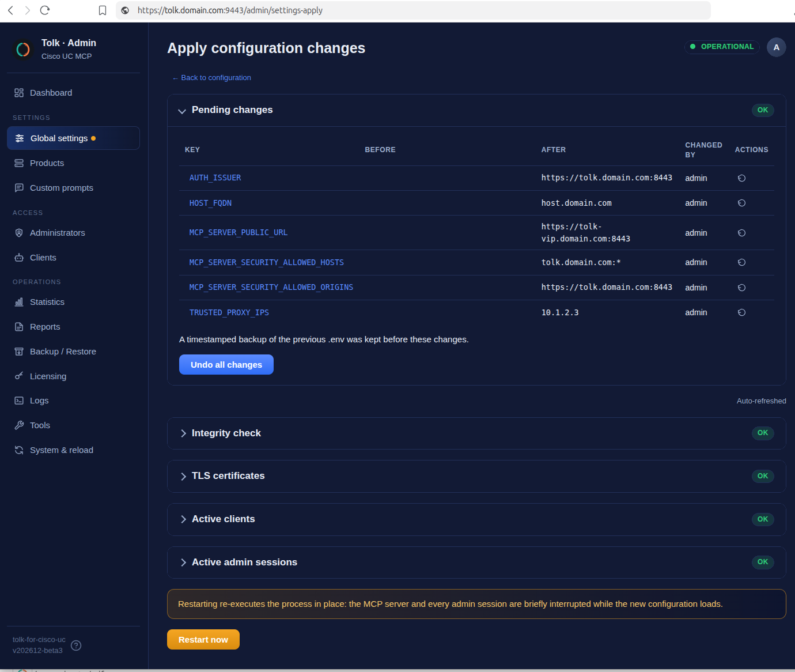
Task: Open Products in the sidebar
Action: 73,163
